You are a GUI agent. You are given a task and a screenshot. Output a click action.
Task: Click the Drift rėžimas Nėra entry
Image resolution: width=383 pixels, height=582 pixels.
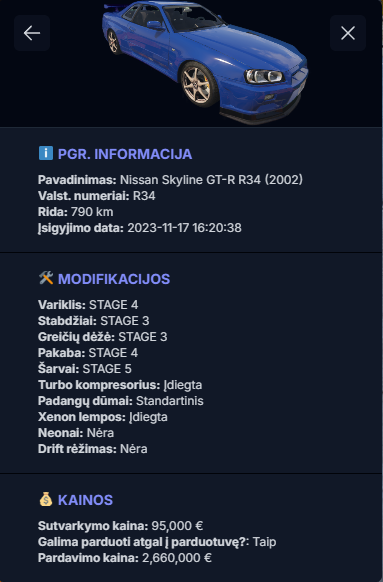pos(92,449)
